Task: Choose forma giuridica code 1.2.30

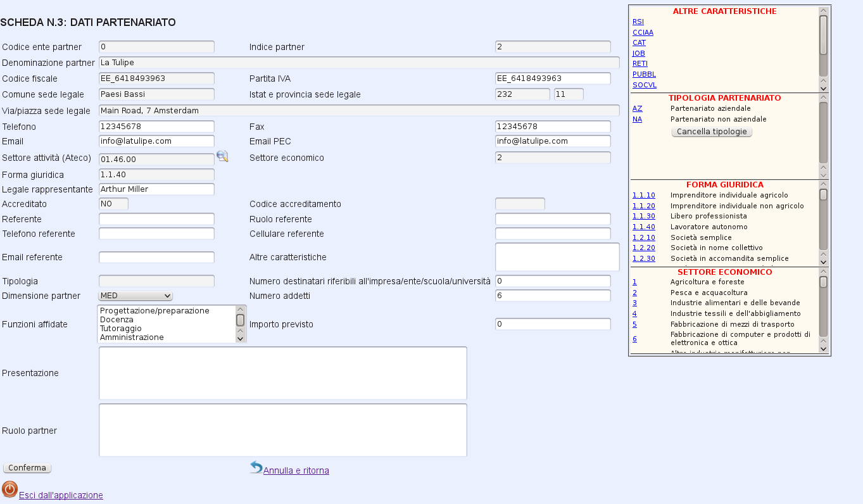Action: coord(643,258)
